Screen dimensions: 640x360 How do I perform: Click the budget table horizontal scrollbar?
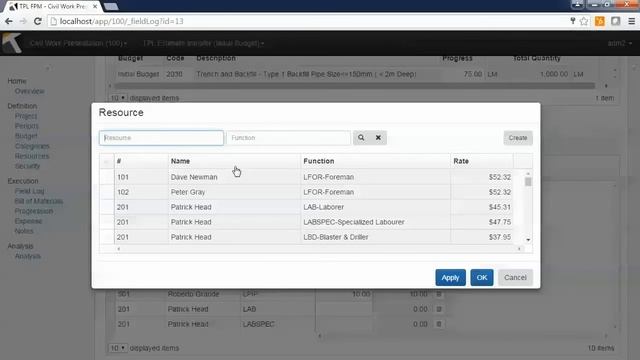click(x=355, y=86)
